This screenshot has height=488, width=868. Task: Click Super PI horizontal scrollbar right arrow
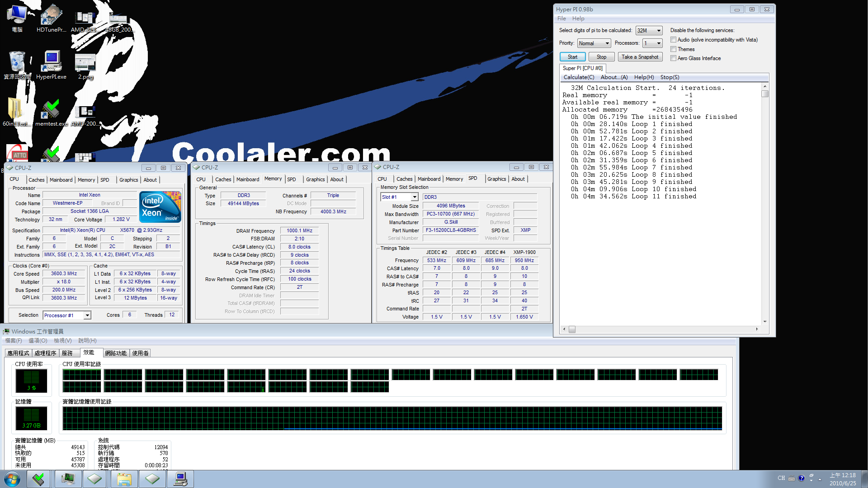(x=757, y=329)
